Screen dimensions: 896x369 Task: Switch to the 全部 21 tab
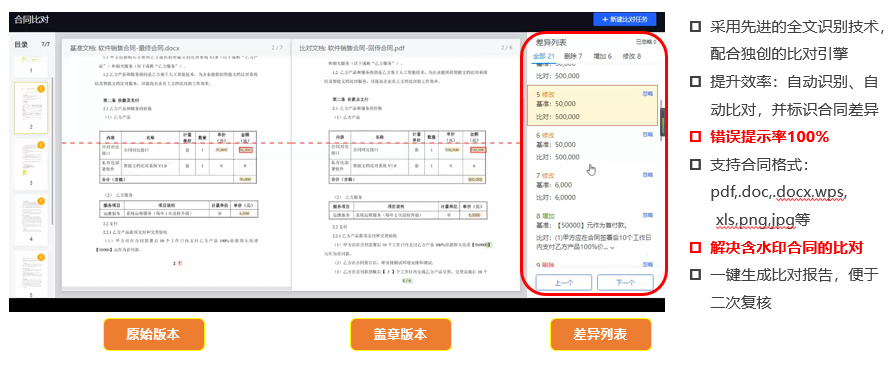[x=544, y=56]
